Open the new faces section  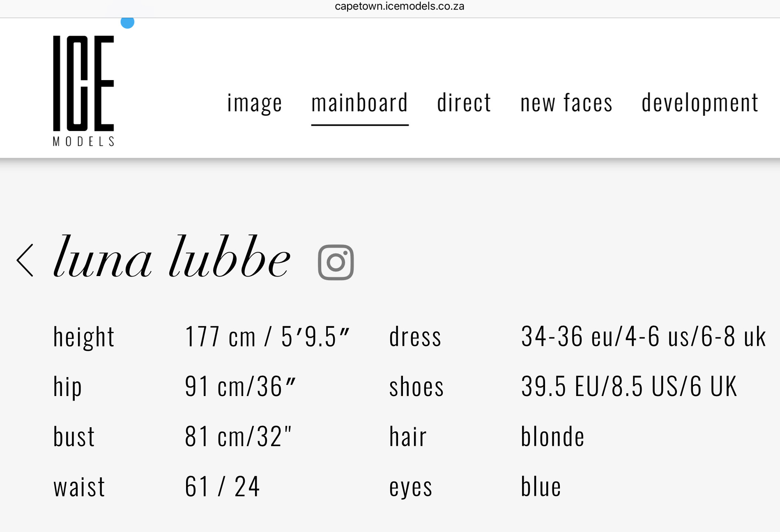coord(566,102)
